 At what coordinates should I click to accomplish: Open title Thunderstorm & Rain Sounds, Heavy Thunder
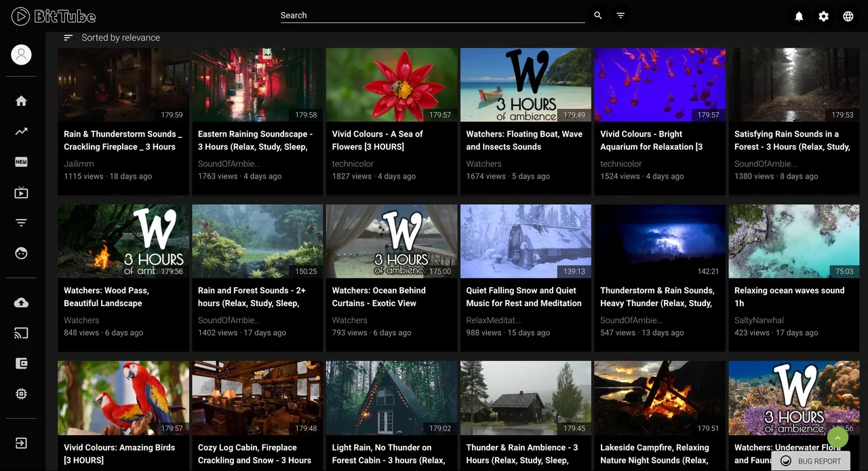(657, 297)
